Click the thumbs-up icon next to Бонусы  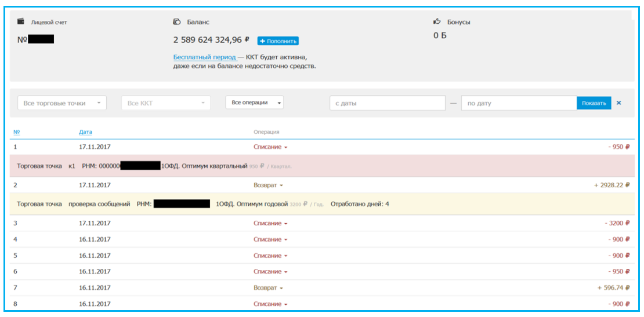tap(437, 21)
